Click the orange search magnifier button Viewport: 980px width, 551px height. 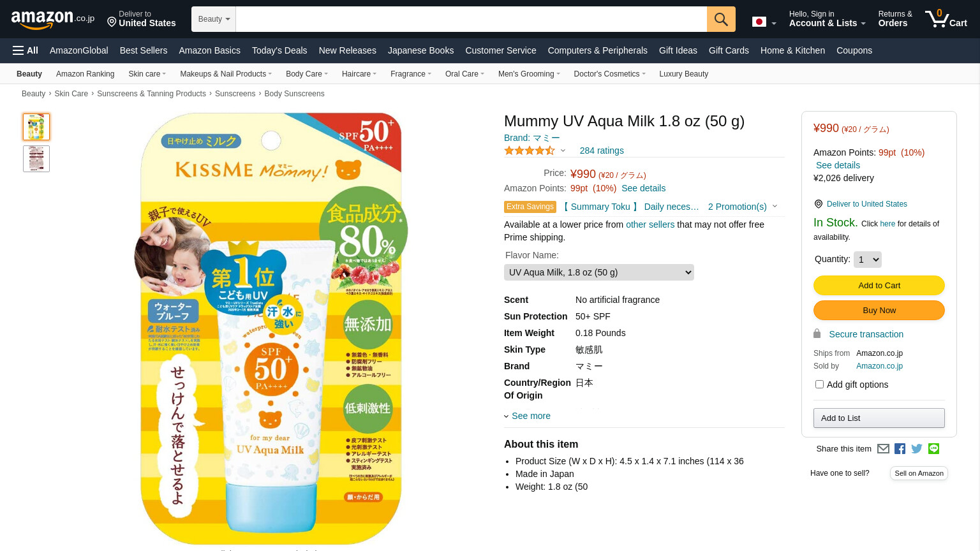click(721, 19)
